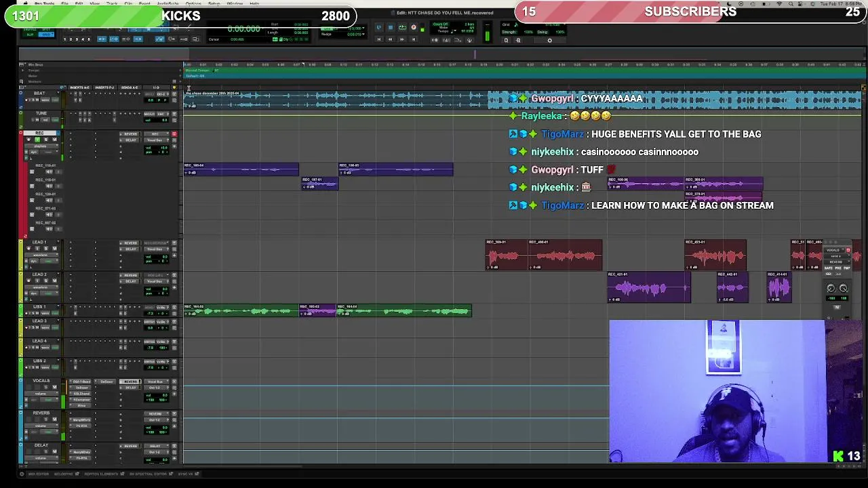The height and width of the screenshot is (488, 868).
Task: Click the Go to End transport button
Action: click(x=414, y=39)
